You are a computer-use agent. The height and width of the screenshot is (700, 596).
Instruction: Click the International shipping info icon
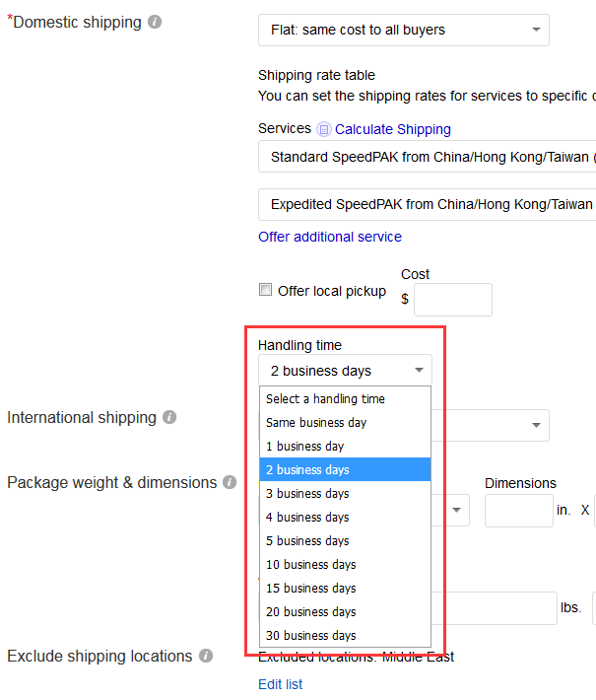pyautogui.click(x=169, y=417)
